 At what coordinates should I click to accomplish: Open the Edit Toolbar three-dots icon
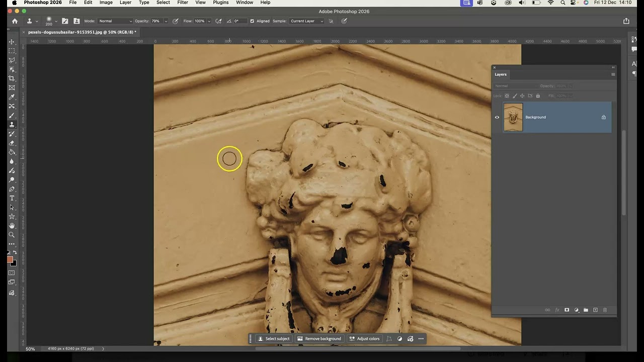tap(12, 244)
